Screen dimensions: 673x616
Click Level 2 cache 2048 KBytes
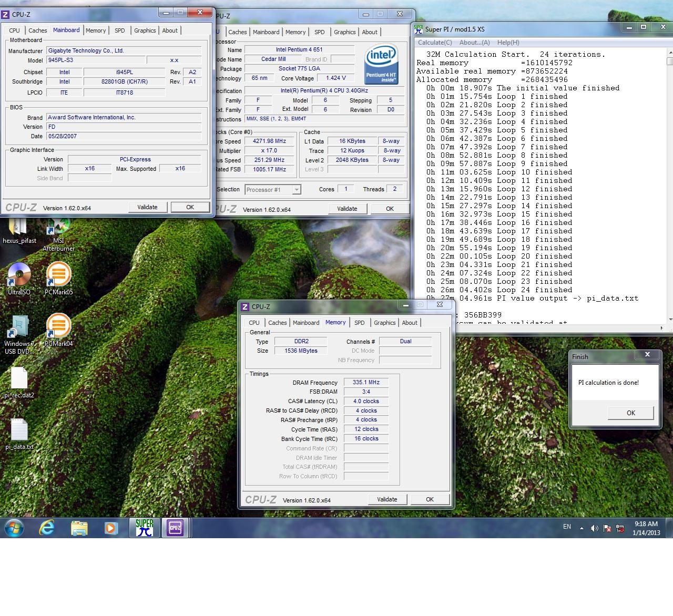pos(352,160)
